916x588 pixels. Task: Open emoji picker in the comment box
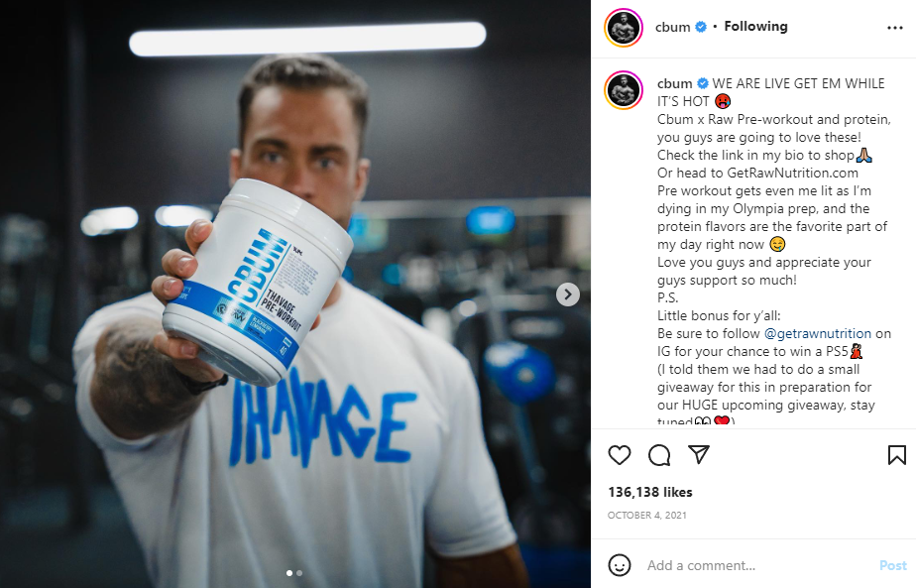tap(620, 565)
